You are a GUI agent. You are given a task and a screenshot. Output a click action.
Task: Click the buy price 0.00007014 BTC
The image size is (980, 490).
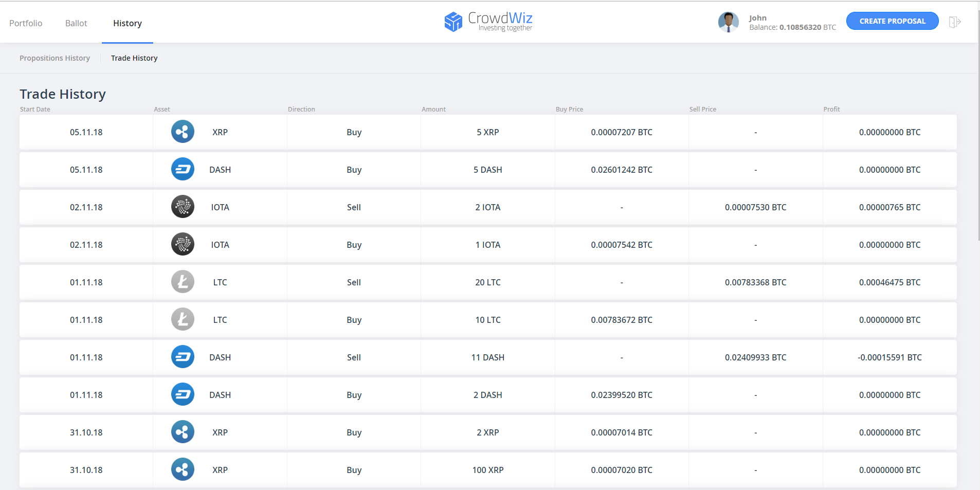click(622, 432)
